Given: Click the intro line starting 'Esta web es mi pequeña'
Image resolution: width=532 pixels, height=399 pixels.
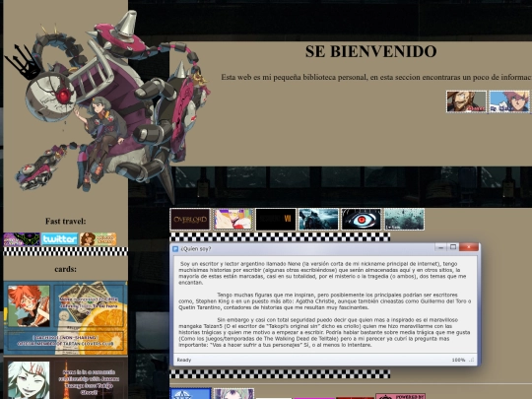Looking at the screenshot, I should (x=376, y=78).
